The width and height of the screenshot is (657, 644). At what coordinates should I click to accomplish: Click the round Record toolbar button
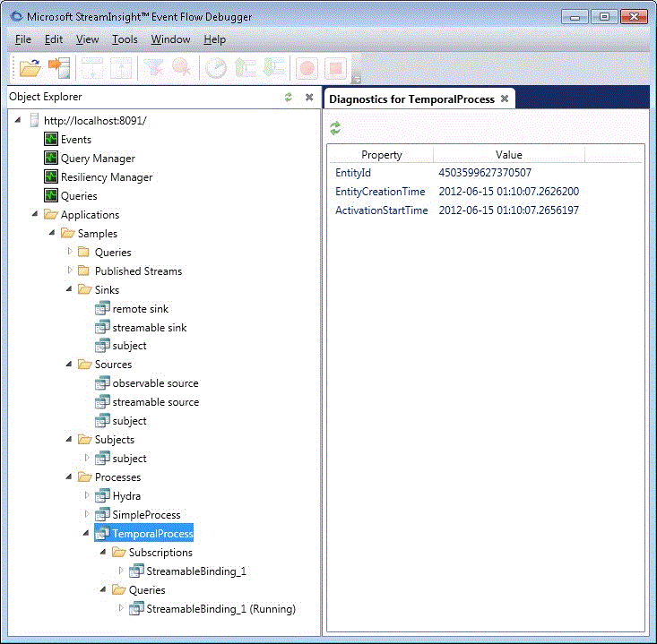coord(307,68)
